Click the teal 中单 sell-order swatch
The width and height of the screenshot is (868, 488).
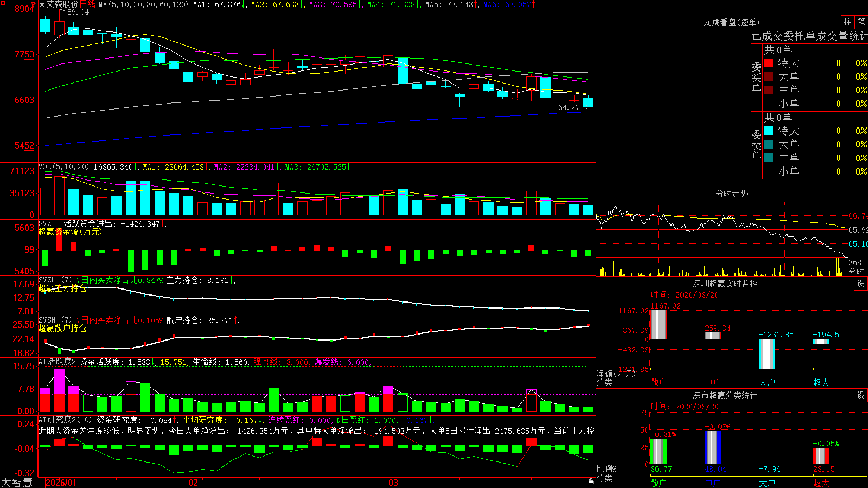click(768, 158)
